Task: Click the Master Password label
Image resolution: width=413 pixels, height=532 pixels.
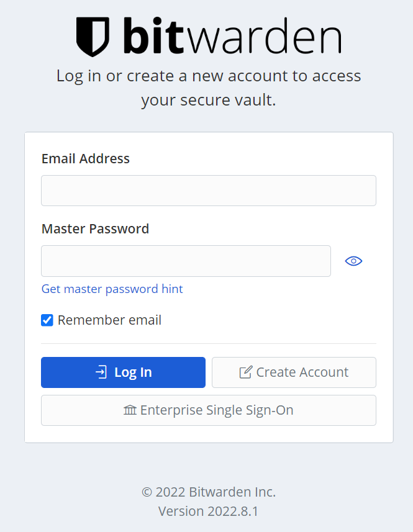Action: [95, 228]
